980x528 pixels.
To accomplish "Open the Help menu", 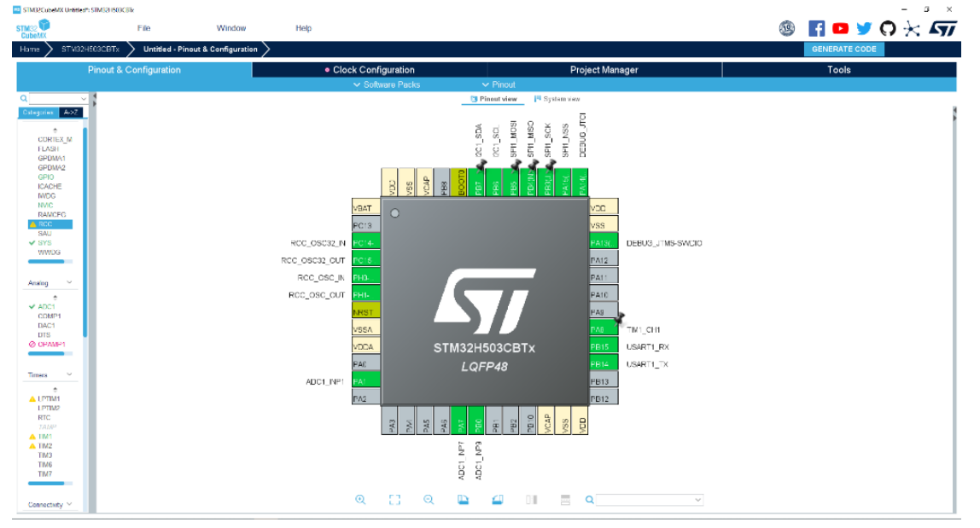I will 304,28.
